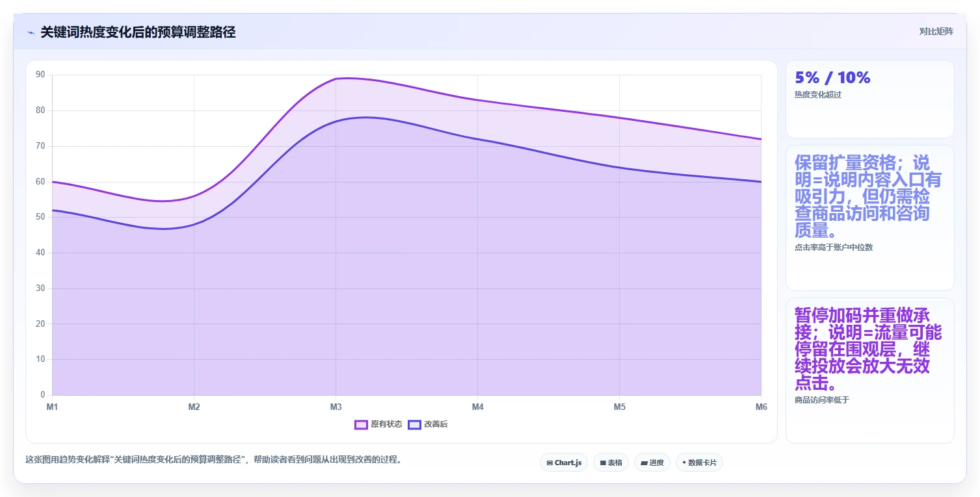Click the 暂停加码并重做承接 card text

[x=868, y=349]
